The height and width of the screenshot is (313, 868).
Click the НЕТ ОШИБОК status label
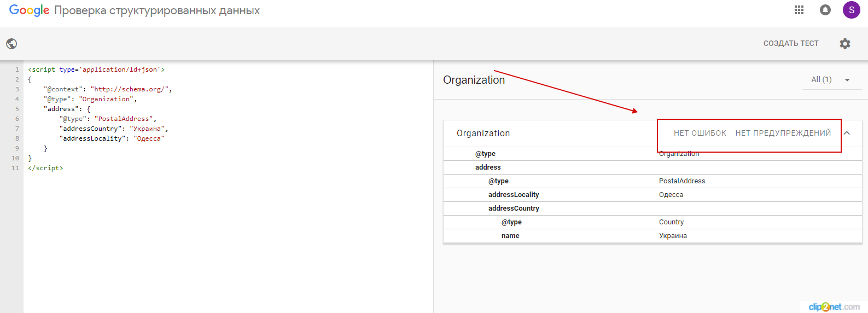tap(700, 133)
